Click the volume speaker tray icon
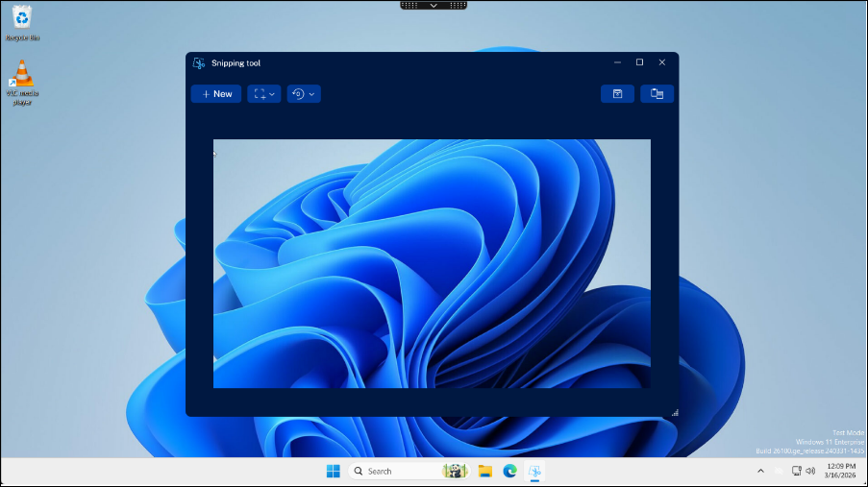This screenshot has height=487, width=868. pyautogui.click(x=810, y=471)
